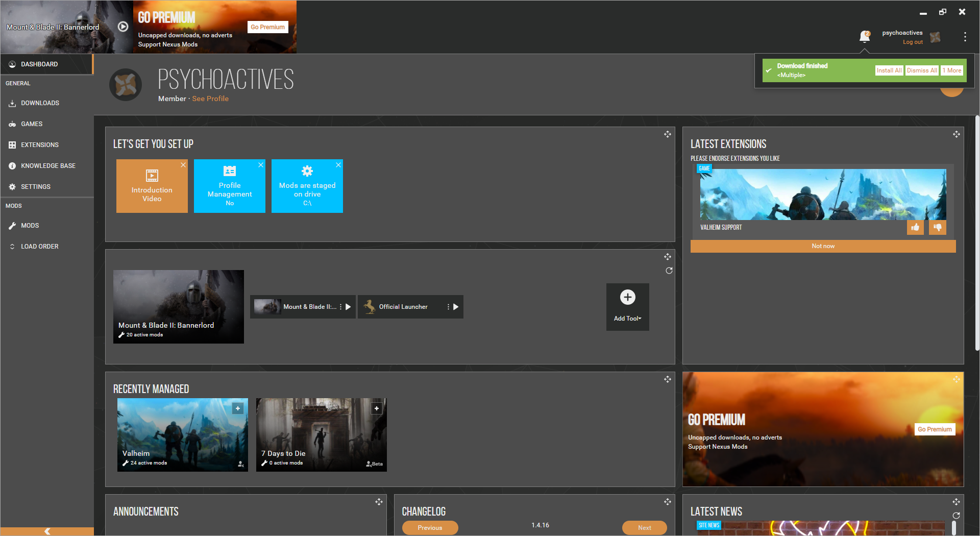This screenshot has height=536, width=980.
Task: Click the dashboard vertical scrollbar
Action: point(977,233)
